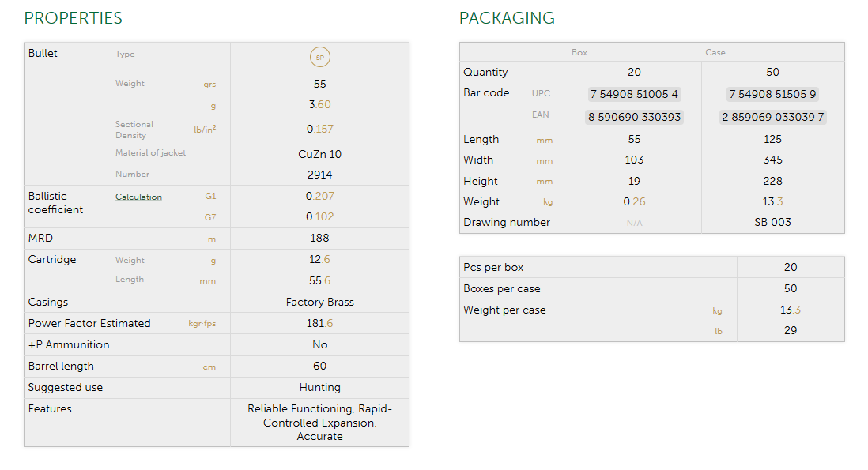The height and width of the screenshot is (470, 868).
Task: Select drawing number SB 003
Action: tap(772, 223)
